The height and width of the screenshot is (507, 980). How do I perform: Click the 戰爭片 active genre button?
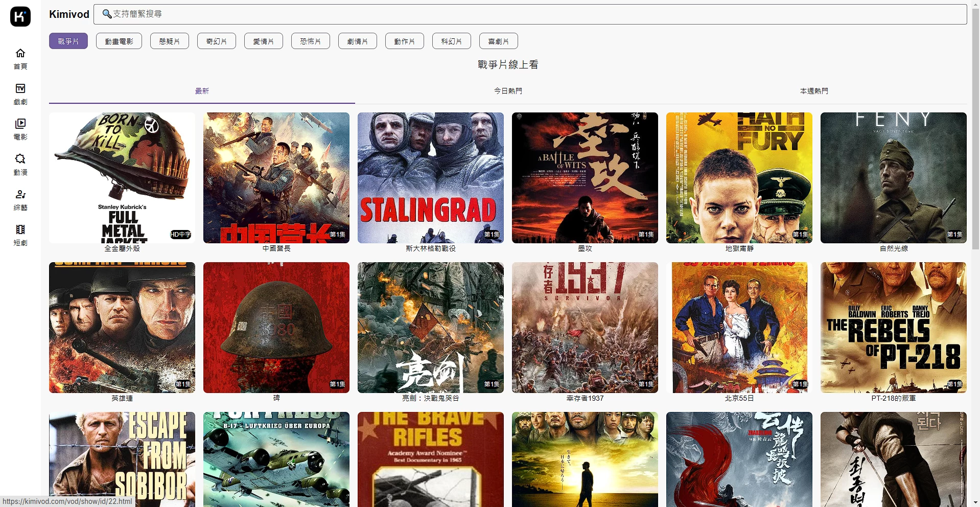[x=68, y=41]
